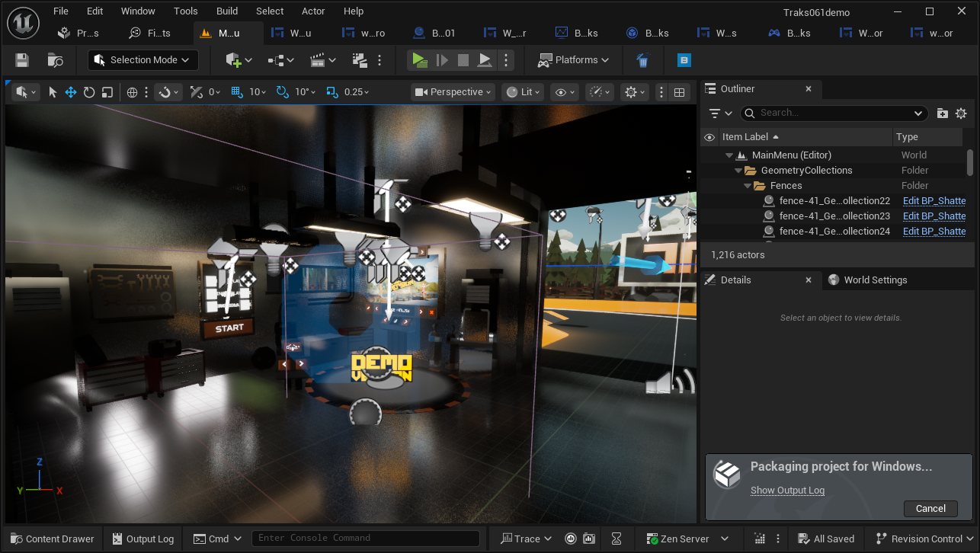Click the Enter Console Command field
Viewport: 980px width, 553px height.
[365, 539]
